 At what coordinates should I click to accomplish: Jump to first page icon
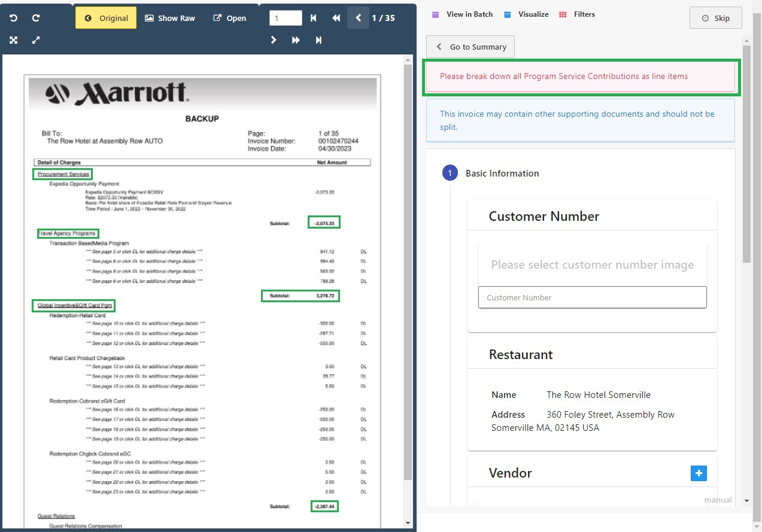tap(314, 18)
